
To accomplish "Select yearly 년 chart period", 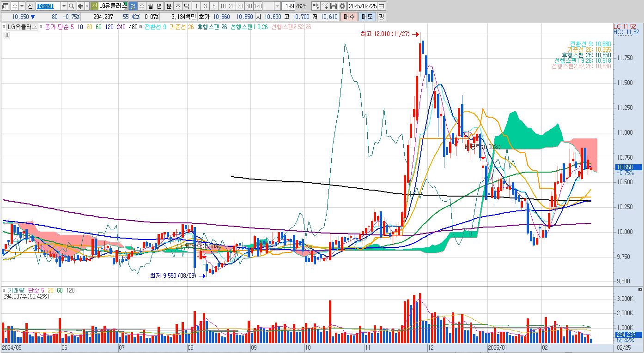I will click(159, 6).
